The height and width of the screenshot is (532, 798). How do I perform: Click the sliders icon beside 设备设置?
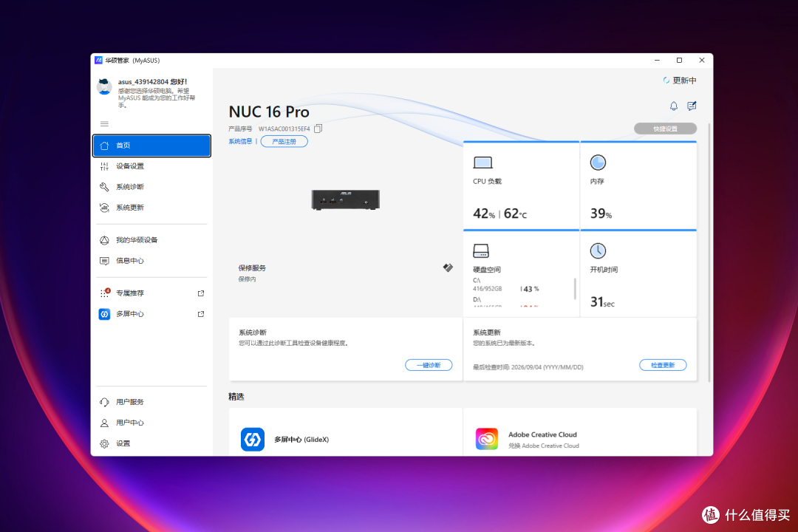coord(104,166)
